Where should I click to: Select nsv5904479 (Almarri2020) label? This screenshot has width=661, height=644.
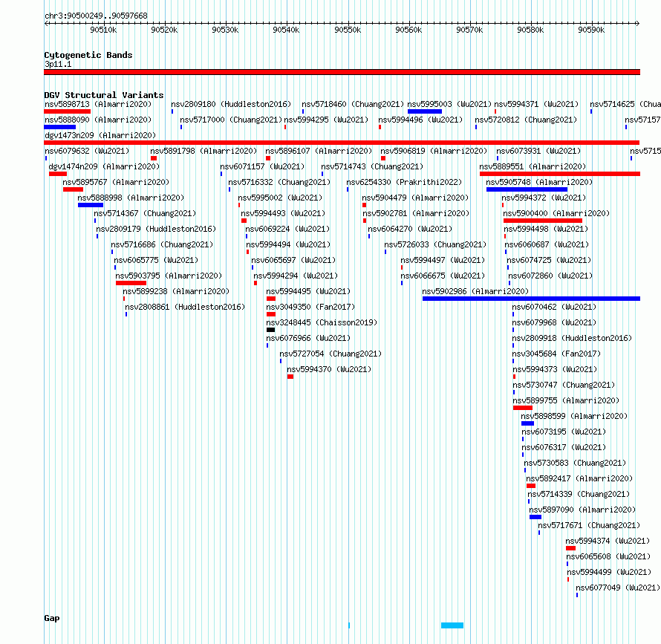click(x=415, y=198)
